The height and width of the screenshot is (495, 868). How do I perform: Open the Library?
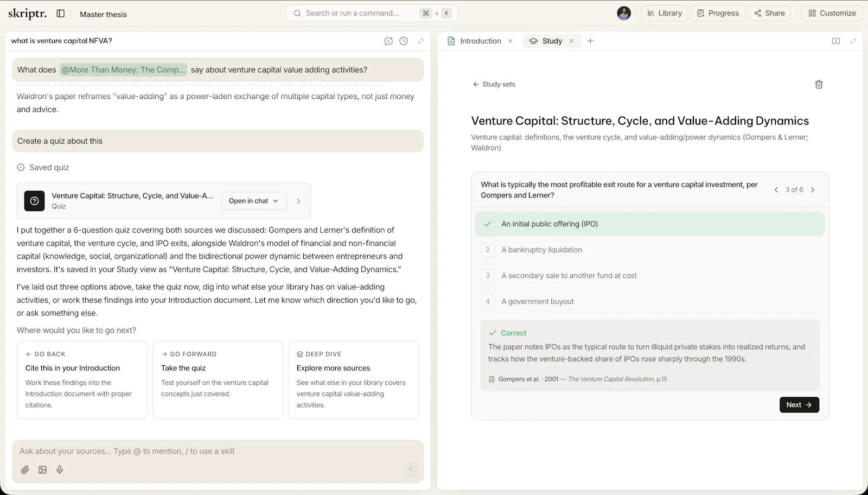tap(665, 13)
